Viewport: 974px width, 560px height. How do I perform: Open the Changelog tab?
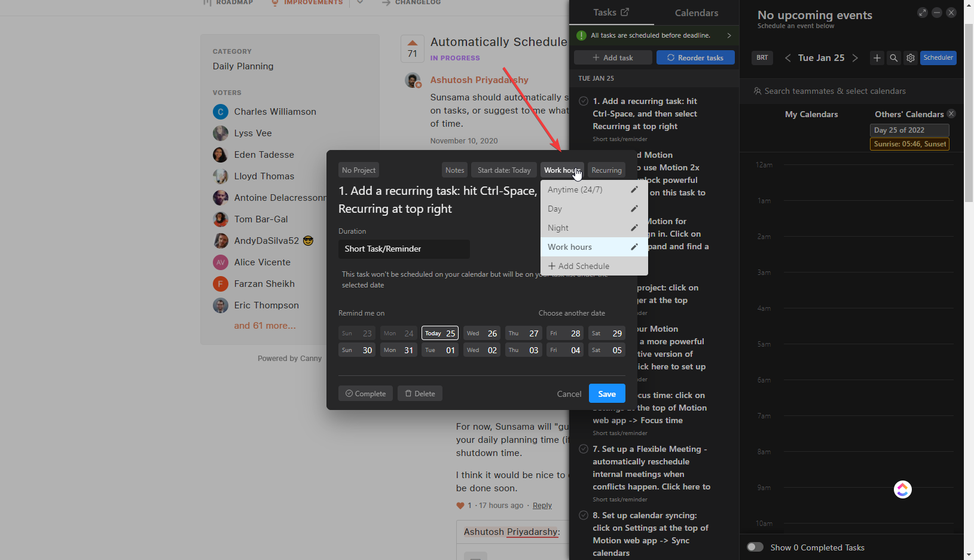411,3
